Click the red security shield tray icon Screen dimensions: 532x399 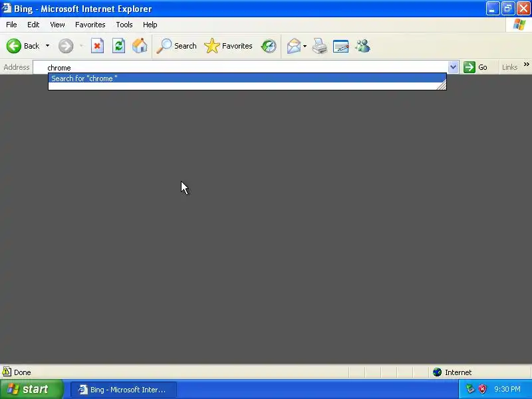pyautogui.click(x=482, y=389)
